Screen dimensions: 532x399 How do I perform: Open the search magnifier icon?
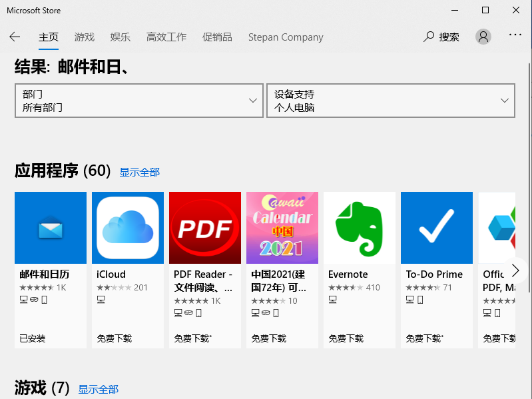pyautogui.click(x=429, y=37)
